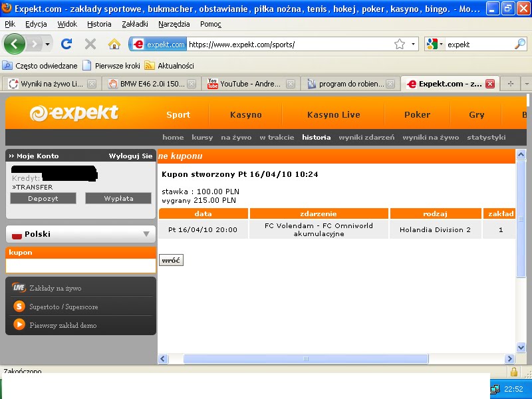Open the Narzędzia menu
The height and width of the screenshot is (399, 532).
point(174,24)
